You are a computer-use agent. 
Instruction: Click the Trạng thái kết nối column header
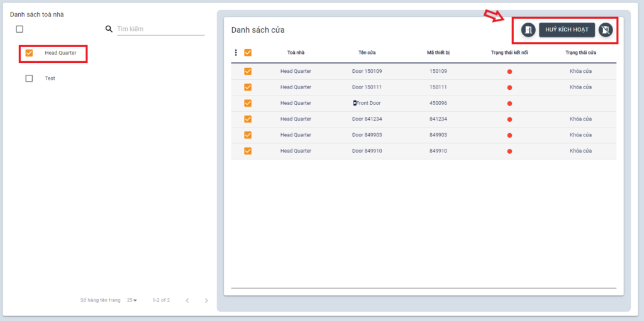[509, 53]
